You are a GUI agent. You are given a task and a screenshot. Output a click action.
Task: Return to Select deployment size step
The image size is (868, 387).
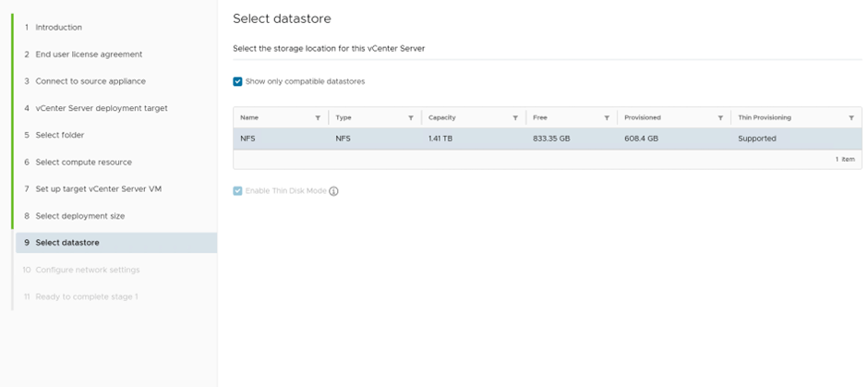click(x=79, y=215)
